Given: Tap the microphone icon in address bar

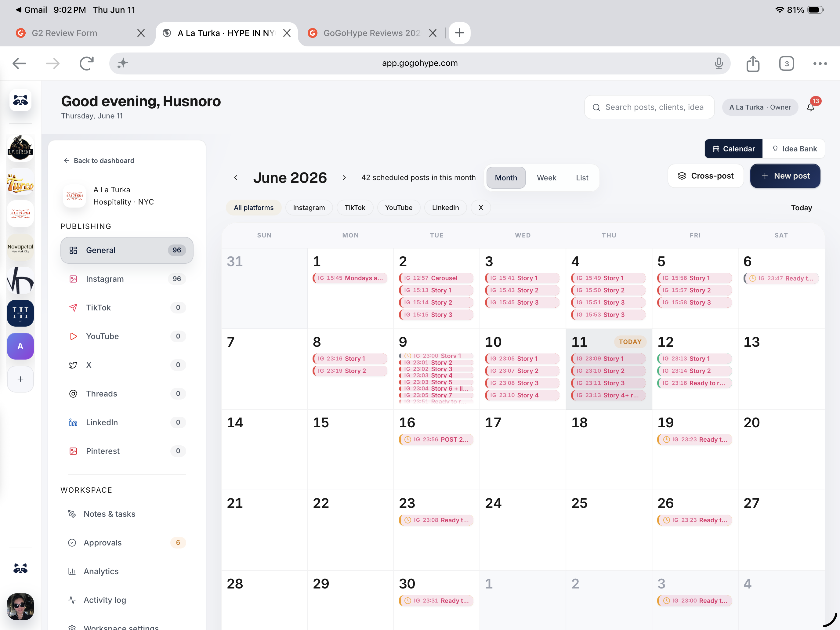Looking at the screenshot, I should point(719,63).
